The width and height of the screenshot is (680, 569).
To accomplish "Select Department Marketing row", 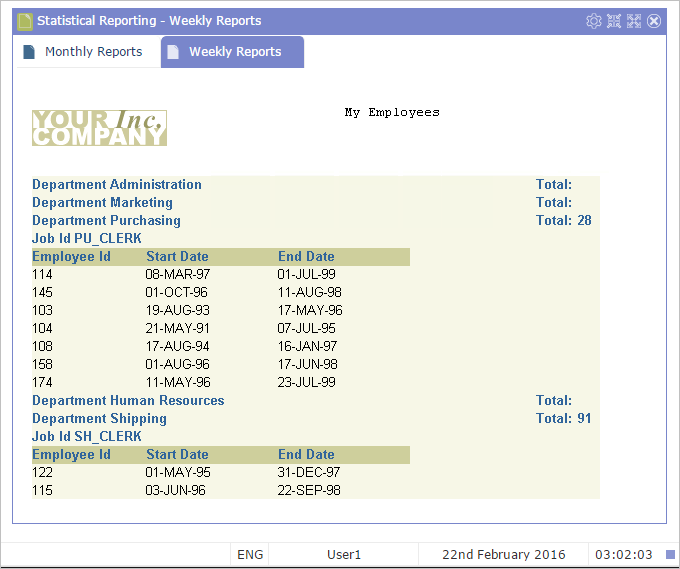I will [x=316, y=203].
